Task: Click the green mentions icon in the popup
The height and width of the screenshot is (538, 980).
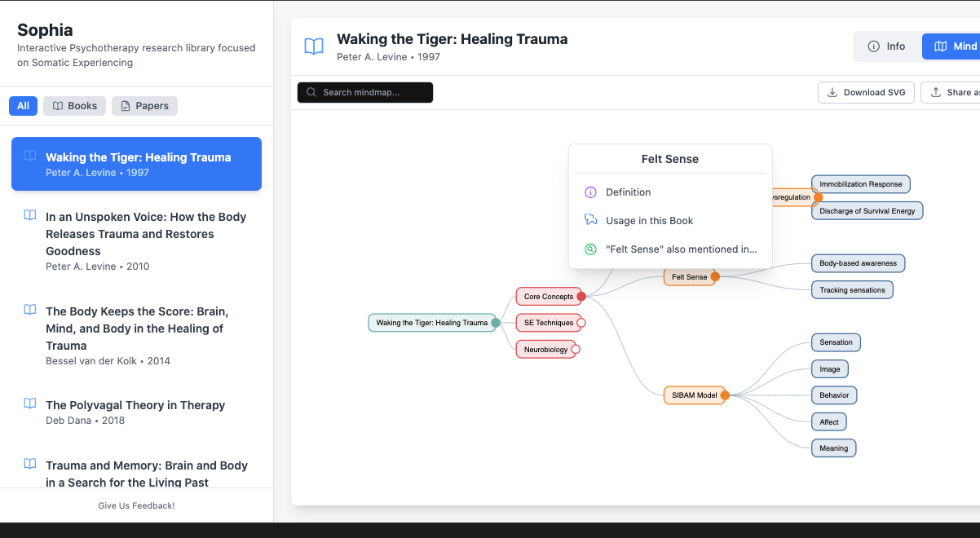Action: click(590, 249)
